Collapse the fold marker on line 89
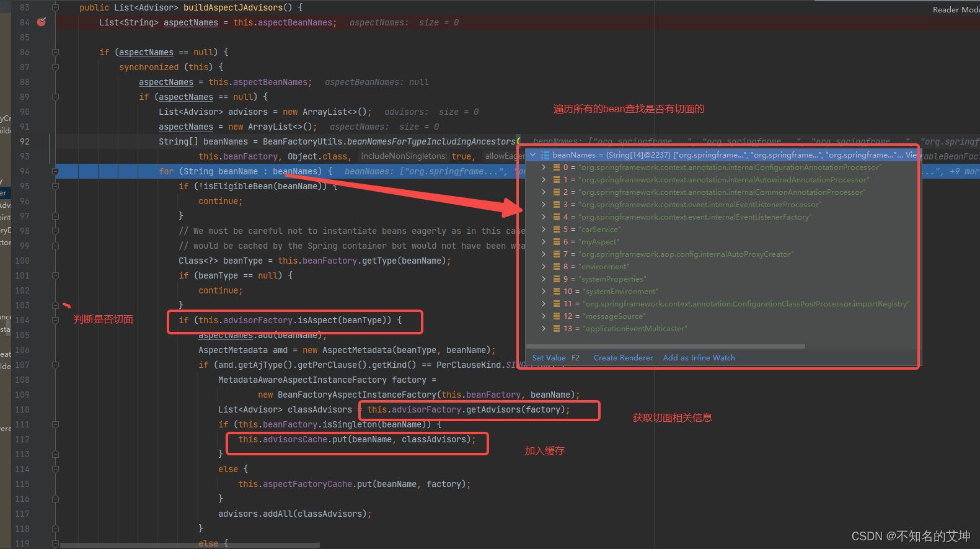The image size is (980, 549). pyautogui.click(x=55, y=97)
